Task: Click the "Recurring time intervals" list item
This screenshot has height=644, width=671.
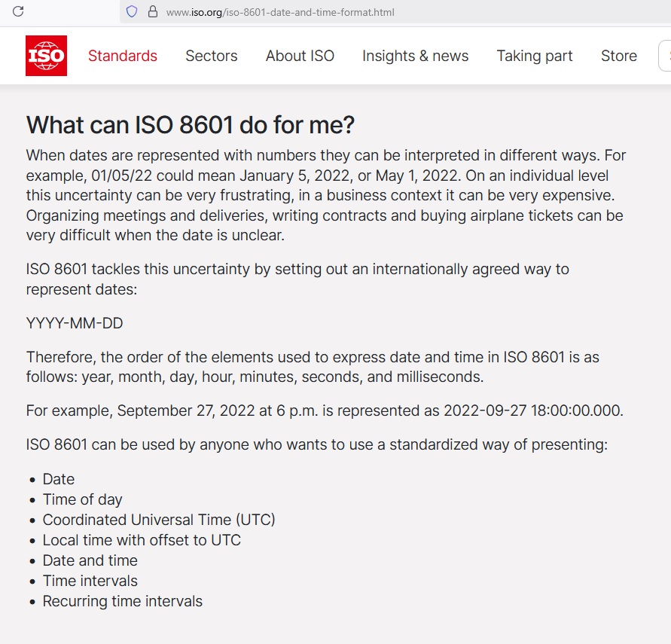Action: coord(123,601)
